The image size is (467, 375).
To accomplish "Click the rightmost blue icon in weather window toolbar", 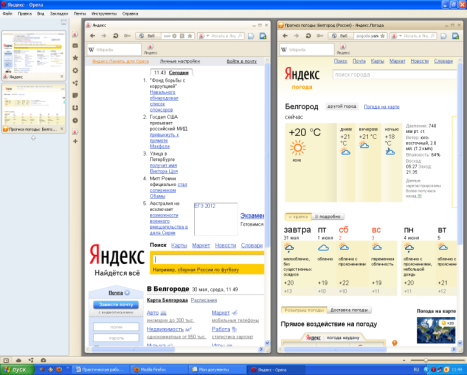I will pos(455,36).
